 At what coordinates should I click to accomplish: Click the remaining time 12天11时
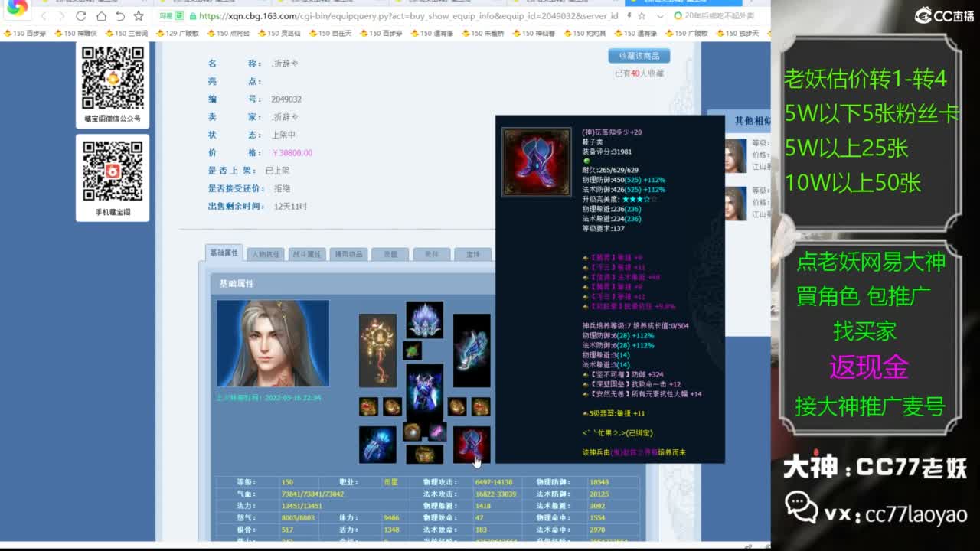click(289, 207)
